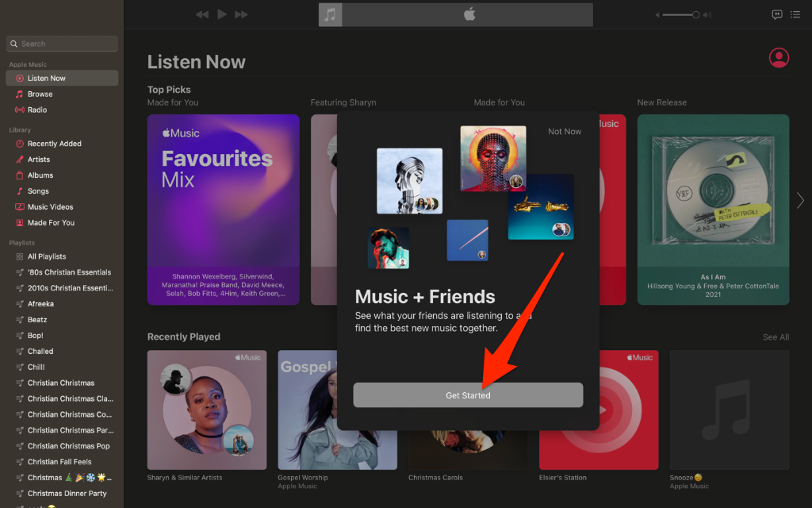This screenshot has width=812, height=508.
Task: Click the Christmas Carols label
Action: coord(435,478)
